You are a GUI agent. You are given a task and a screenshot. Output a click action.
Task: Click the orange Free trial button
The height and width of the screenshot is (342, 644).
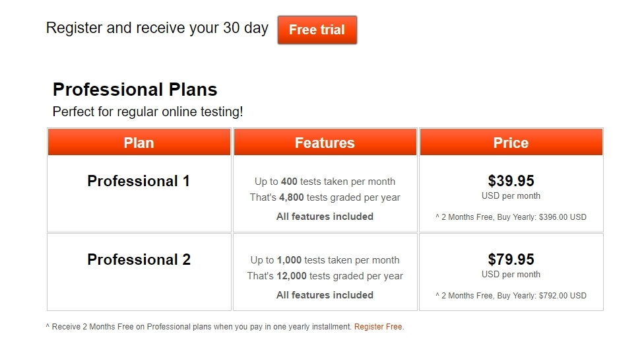point(317,30)
